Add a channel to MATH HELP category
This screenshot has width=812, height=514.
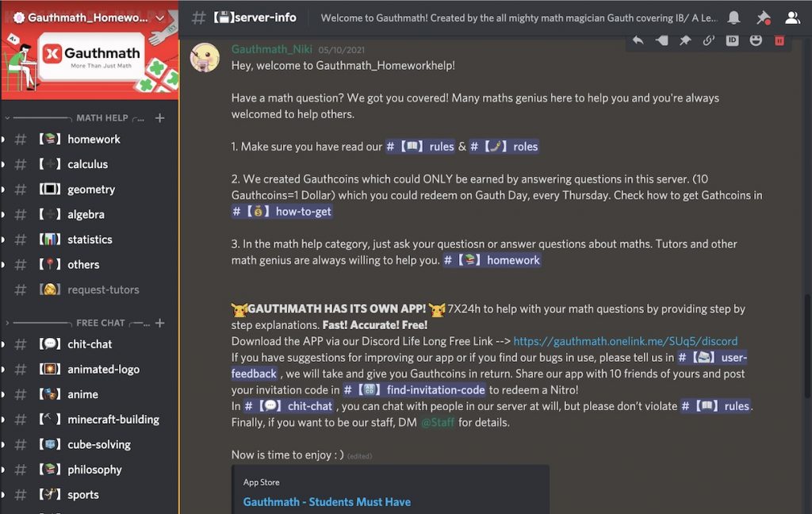160,118
